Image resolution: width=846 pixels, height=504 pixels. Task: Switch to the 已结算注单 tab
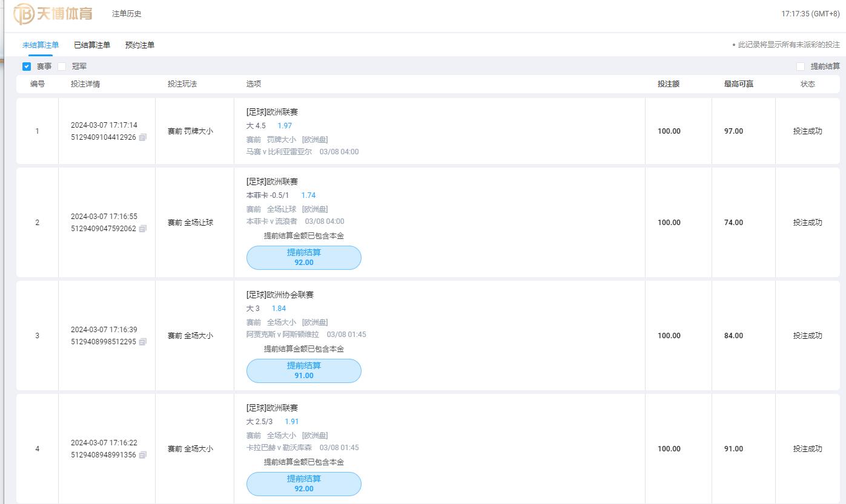pos(92,45)
